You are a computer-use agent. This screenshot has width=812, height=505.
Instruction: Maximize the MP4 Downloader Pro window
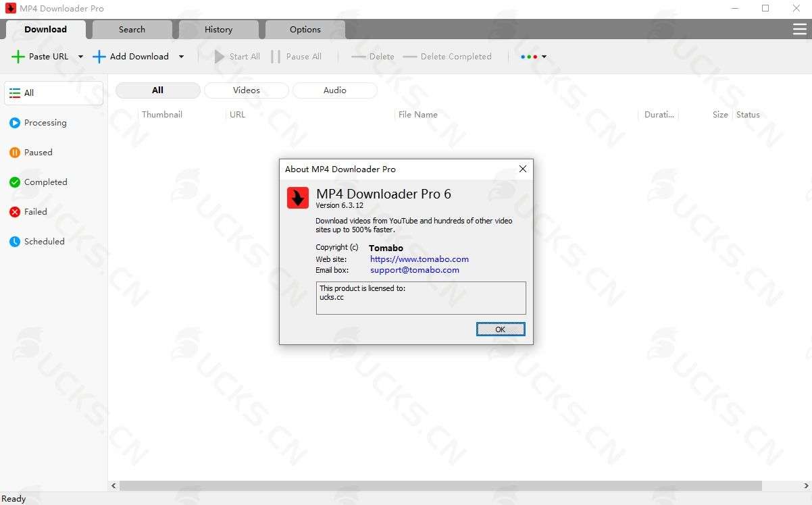[765, 9]
